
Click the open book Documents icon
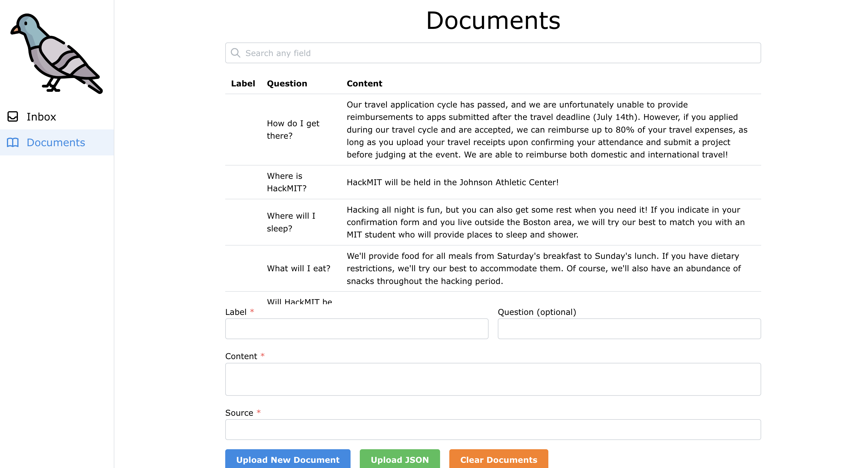13,143
